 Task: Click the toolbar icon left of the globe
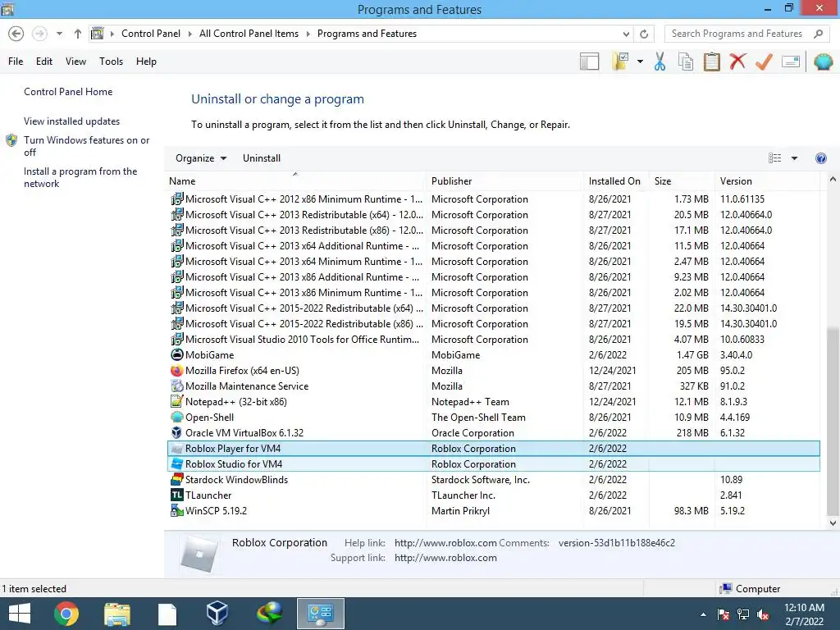791,62
